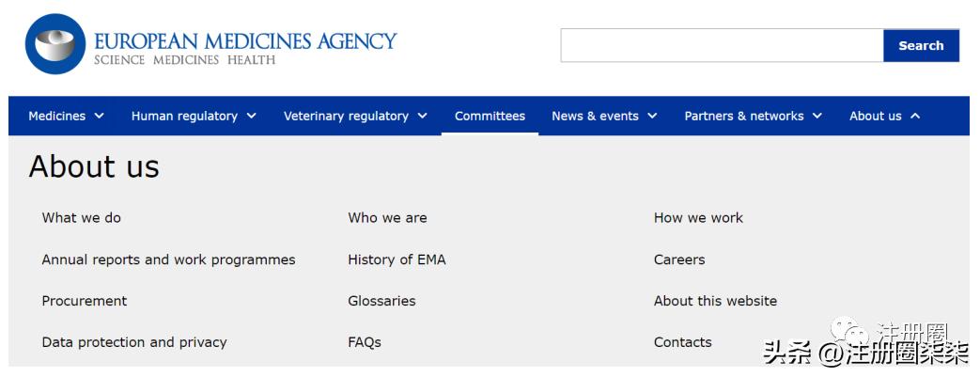This screenshot has height=377, width=980.
Task: Open Data protection and privacy link
Action: click(134, 342)
